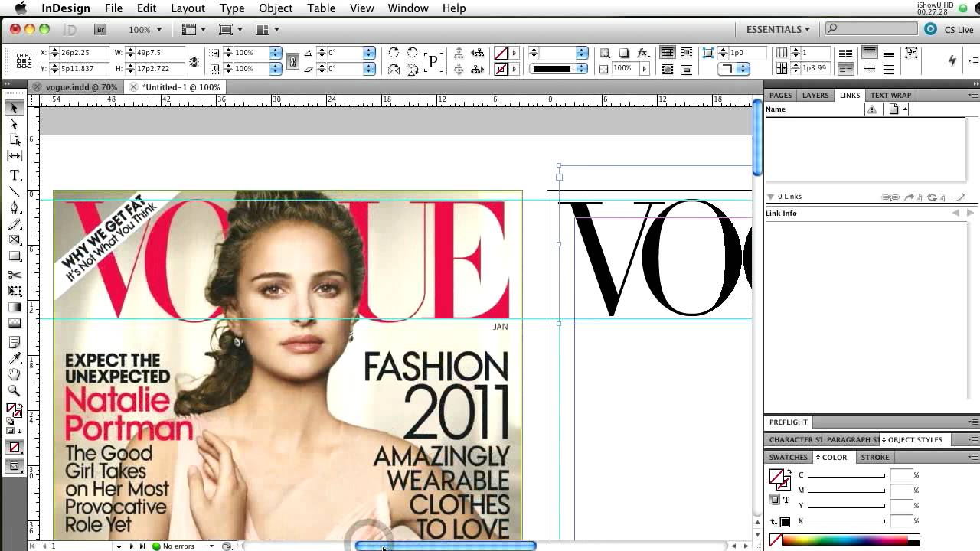Toggle constrain proportions for scaling chain
Image resolution: width=980 pixels, height=551 pixels.
click(292, 61)
